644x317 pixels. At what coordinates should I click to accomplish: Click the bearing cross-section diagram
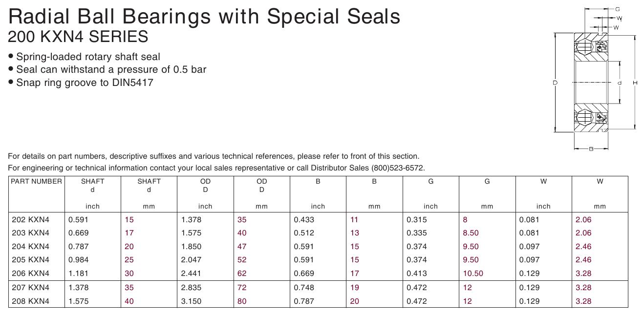[595, 78]
